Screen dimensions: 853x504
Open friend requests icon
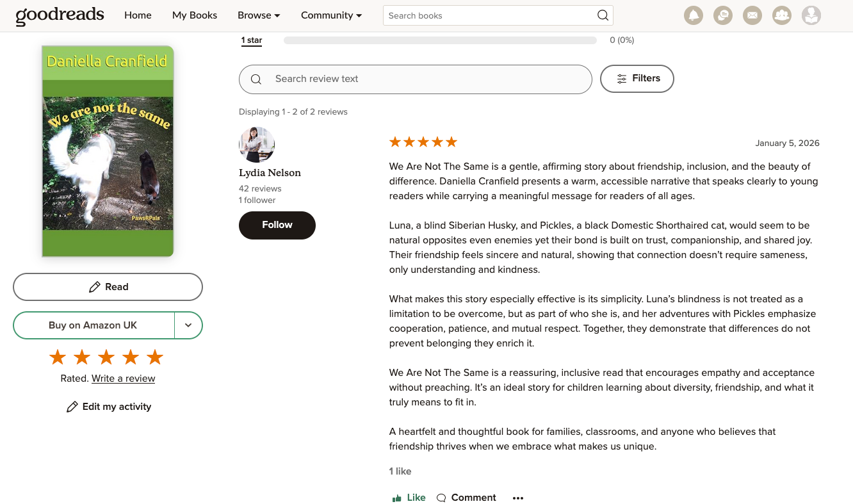coord(782,15)
